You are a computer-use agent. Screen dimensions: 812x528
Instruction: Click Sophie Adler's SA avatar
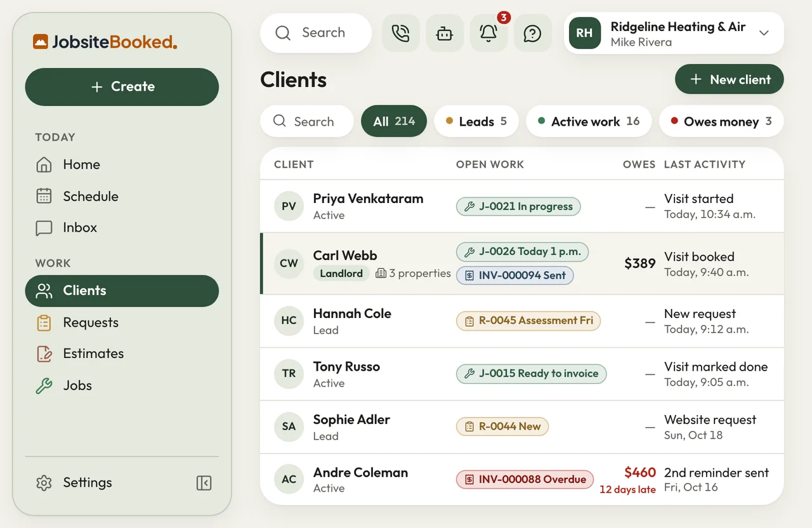point(289,427)
